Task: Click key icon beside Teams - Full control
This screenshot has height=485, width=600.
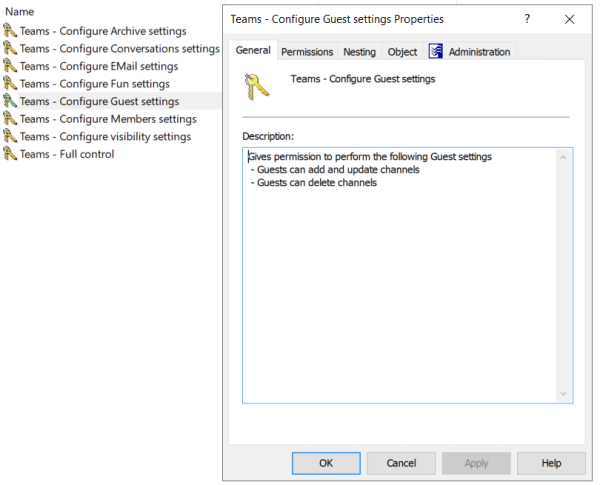Action: tap(11, 154)
